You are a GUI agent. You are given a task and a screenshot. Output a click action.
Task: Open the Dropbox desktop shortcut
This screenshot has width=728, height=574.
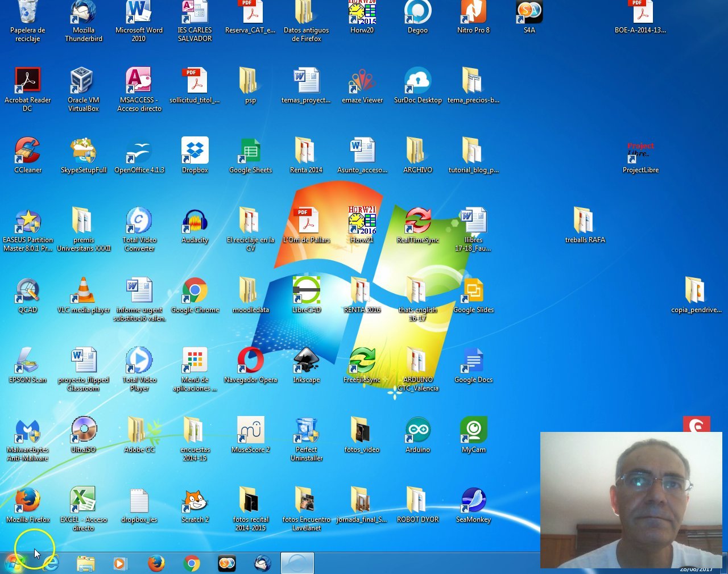195,152
